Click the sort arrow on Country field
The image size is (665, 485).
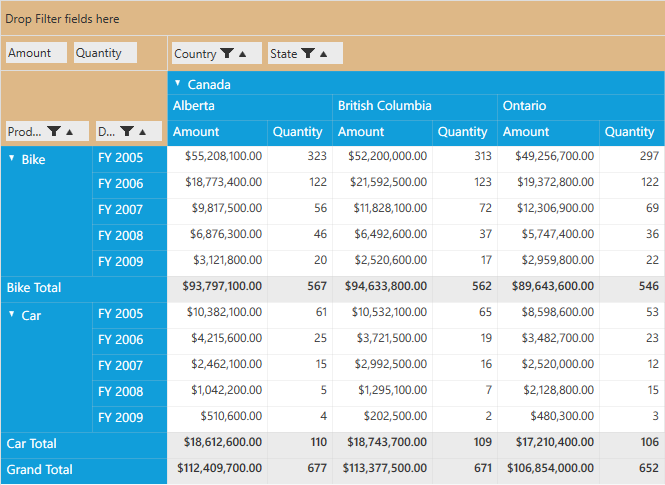pos(243,54)
